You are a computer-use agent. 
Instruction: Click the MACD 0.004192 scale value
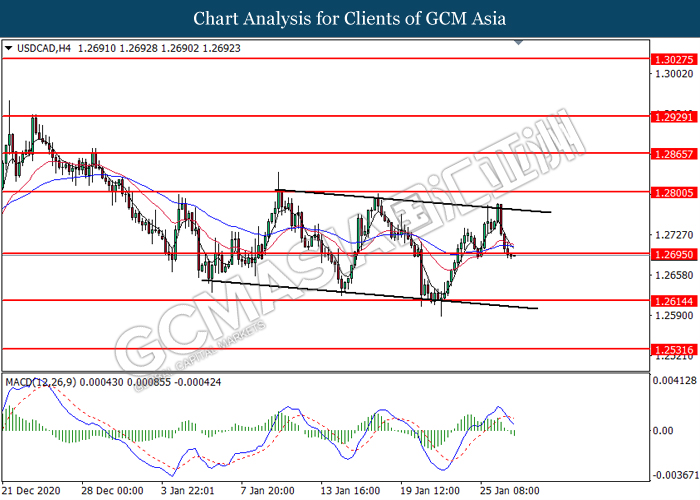click(672, 382)
